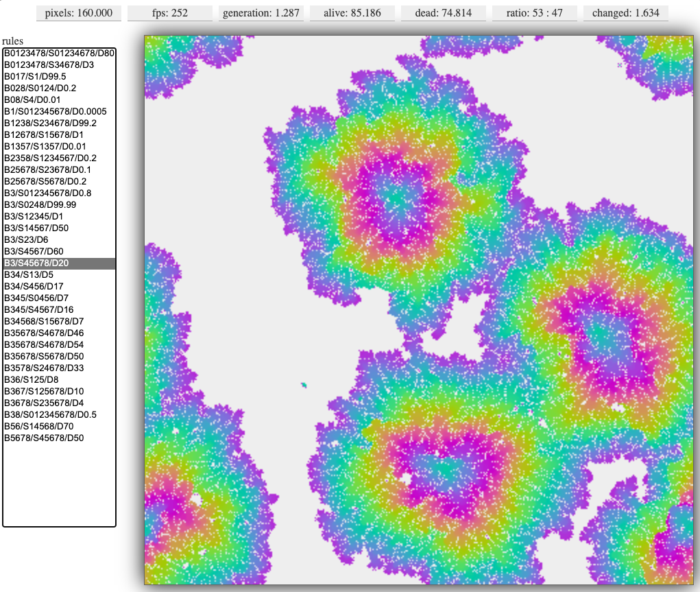Viewport: 700px width, 592px height.
Task: Click the fps indicator box
Action: [x=170, y=13]
